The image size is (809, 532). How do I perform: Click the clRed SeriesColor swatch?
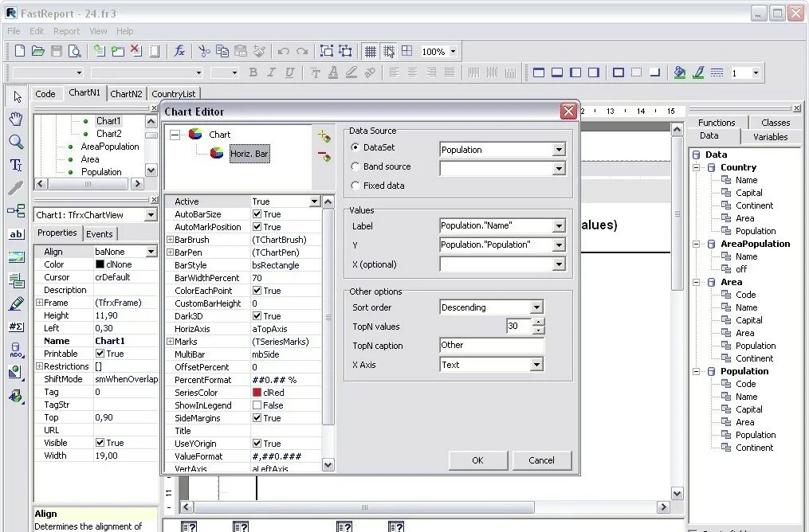click(x=257, y=393)
